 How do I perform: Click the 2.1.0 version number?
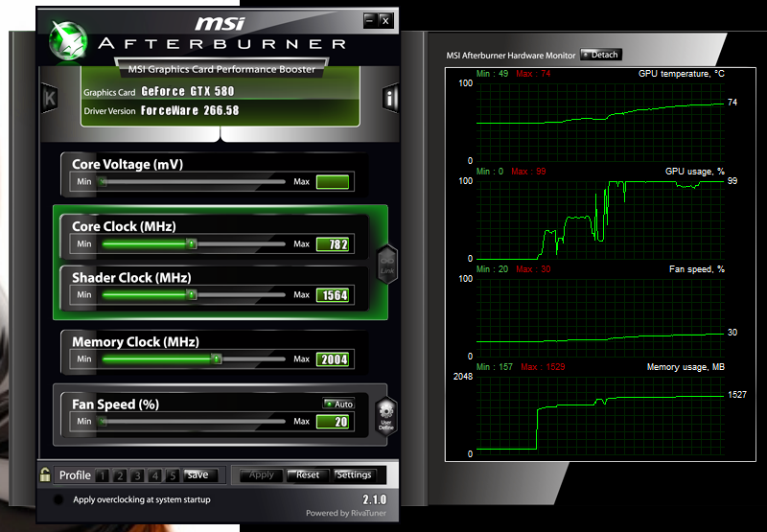(x=374, y=499)
